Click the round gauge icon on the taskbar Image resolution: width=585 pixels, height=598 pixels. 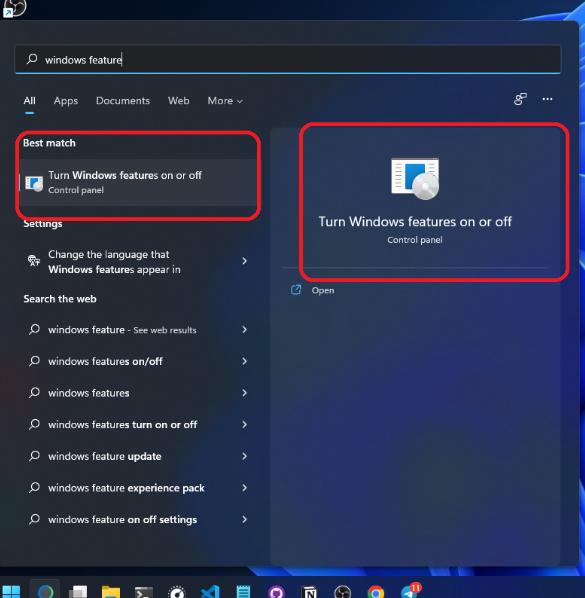pos(177,592)
